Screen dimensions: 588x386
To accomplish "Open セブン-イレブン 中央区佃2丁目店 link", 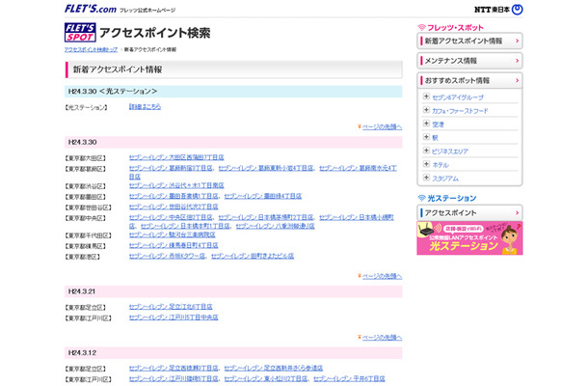I will 171,217.
